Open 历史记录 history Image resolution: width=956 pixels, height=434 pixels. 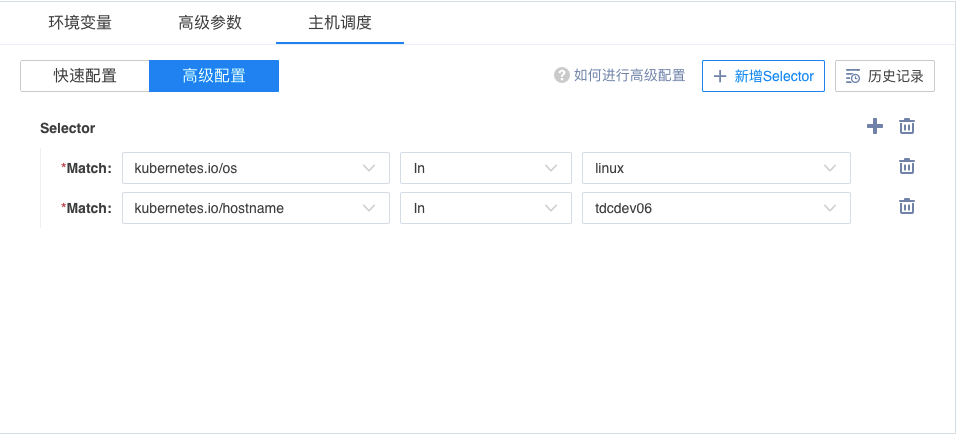pyautogui.click(x=885, y=76)
